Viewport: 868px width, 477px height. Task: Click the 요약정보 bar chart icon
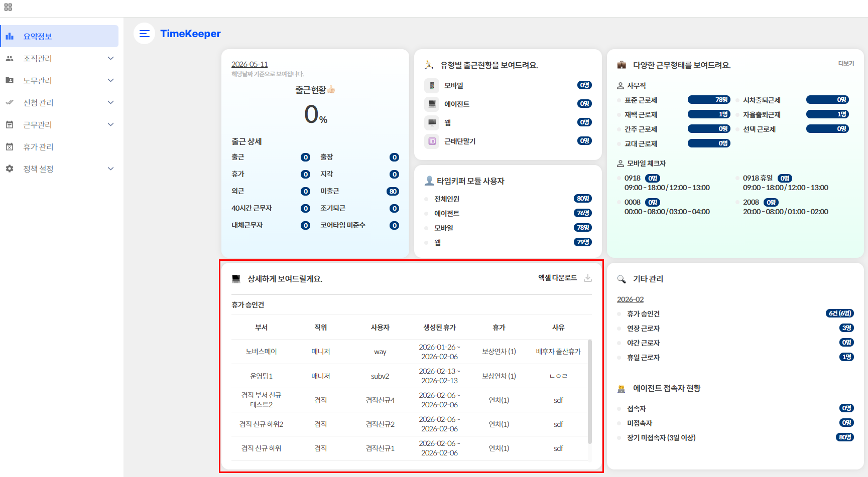[10, 36]
